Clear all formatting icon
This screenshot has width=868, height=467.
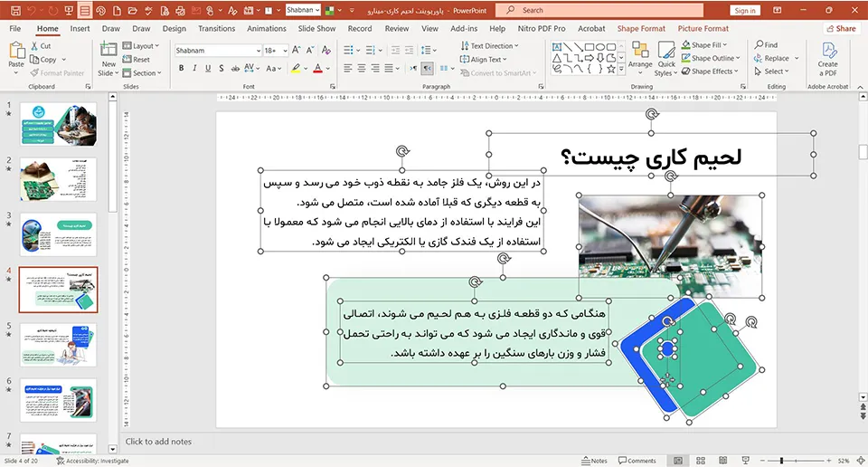[326, 51]
